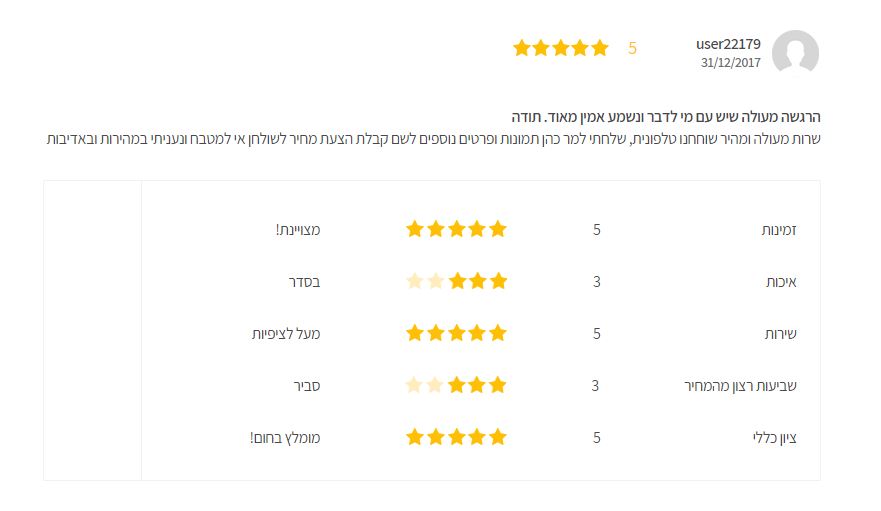881x511 pixels.
Task: Click the ציון כללי label
Action: (x=775, y=438)
